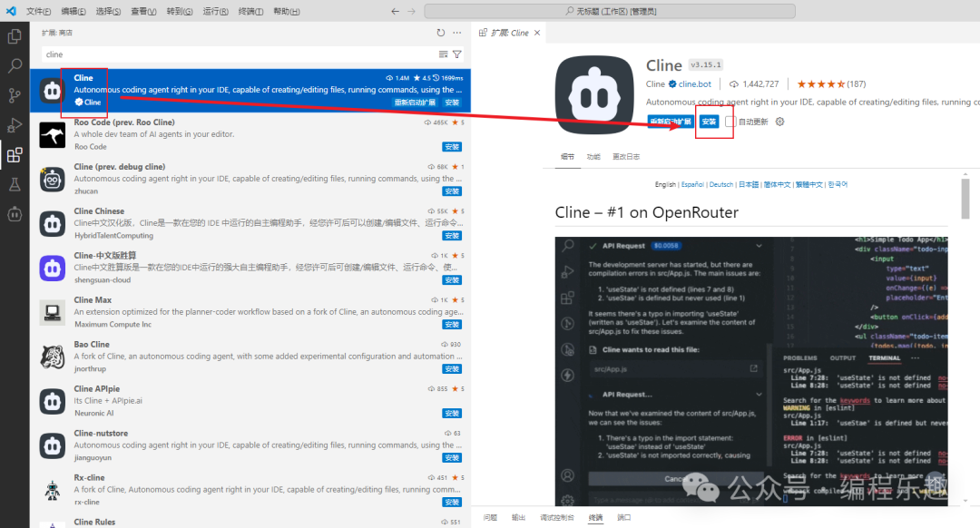Open the Extensions view in activity bar
Viewport: 980px width, 528px height.
coord(15,154)
